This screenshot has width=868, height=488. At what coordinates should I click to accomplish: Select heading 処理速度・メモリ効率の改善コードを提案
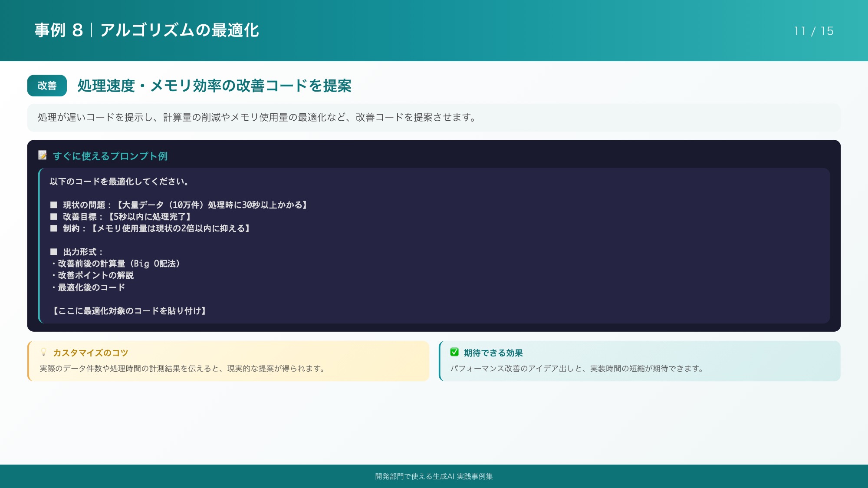click(214, 86)
